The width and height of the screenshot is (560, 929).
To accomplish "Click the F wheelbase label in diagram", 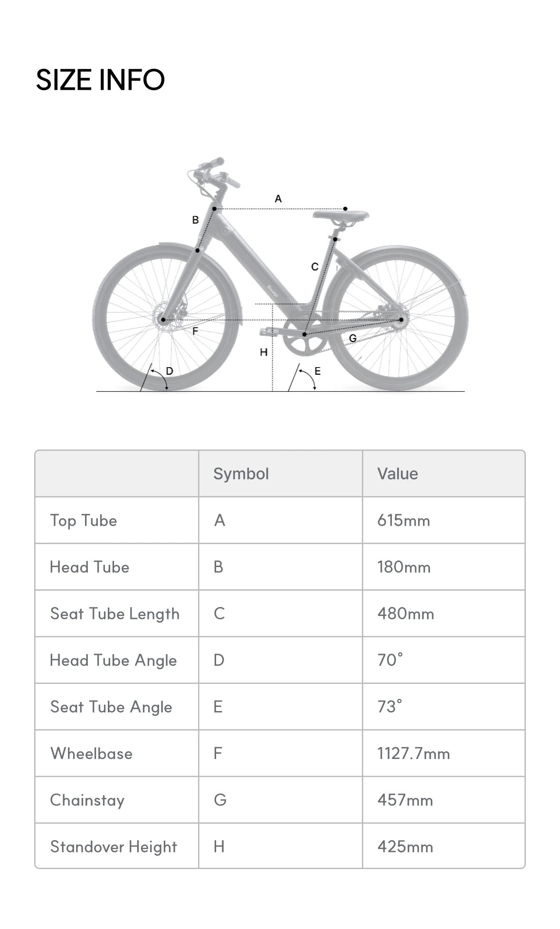I will tap(195, 332).
